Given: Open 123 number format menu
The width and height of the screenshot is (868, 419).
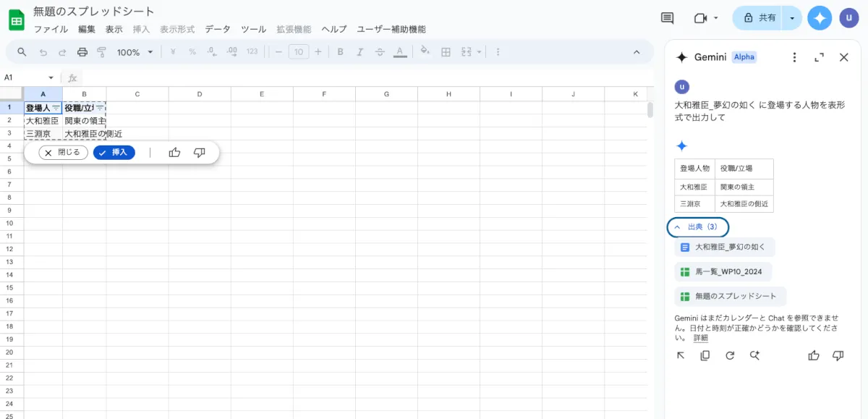Looking at the screenshot, I should tap(252, 52).
